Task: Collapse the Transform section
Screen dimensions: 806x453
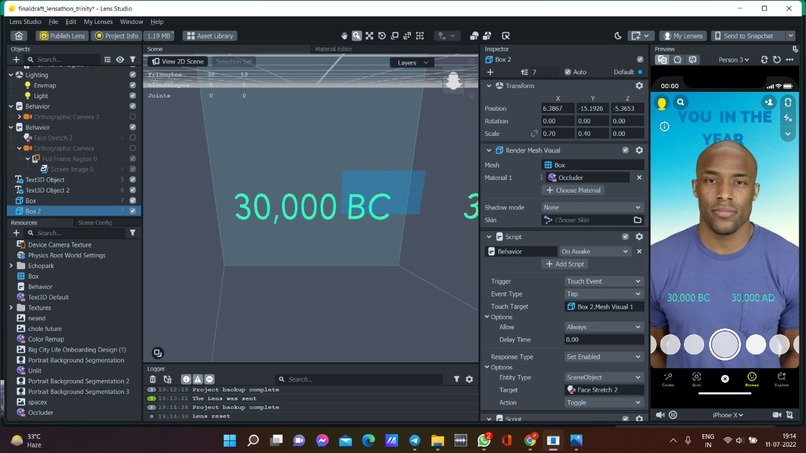Action: [x=489, y=86]
